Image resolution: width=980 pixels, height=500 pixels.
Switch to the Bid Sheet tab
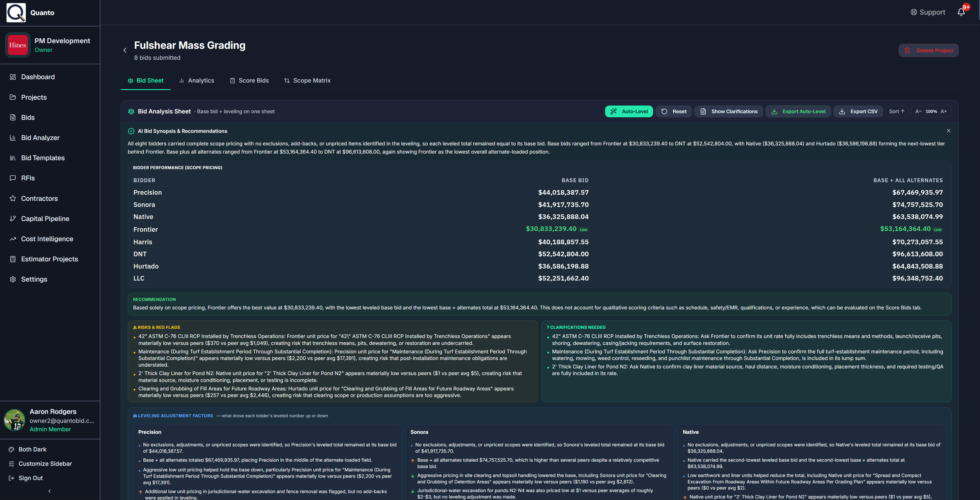click(x=145, y=81)
